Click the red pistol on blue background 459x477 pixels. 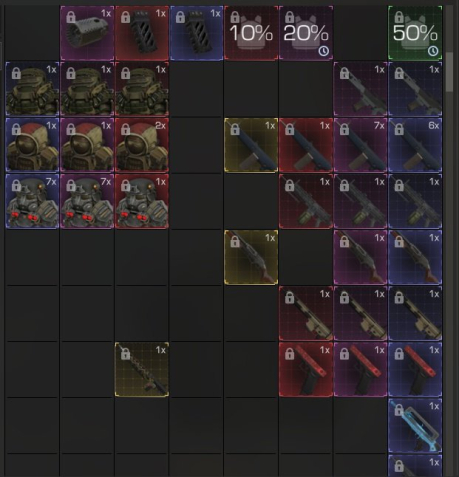coord(415,370)
